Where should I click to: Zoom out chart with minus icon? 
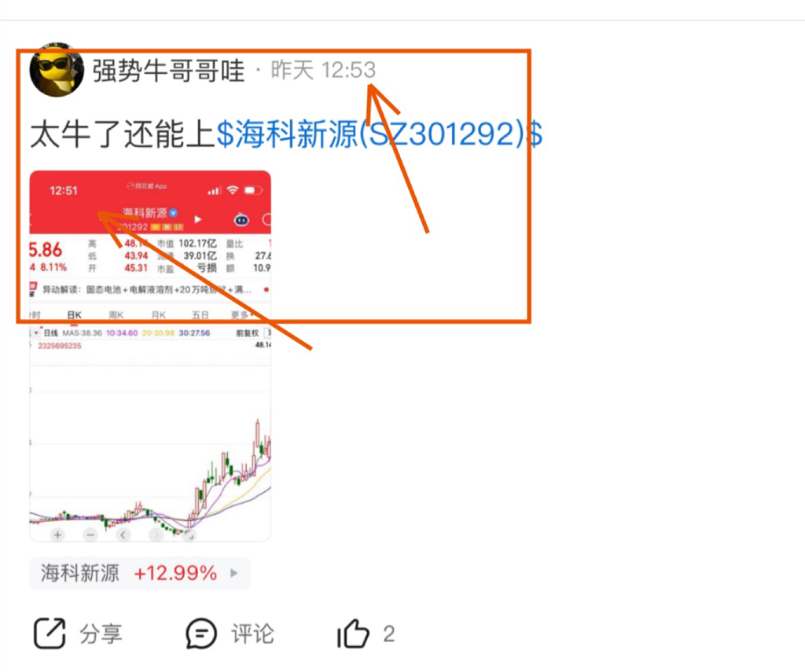(x=90, y=535)
